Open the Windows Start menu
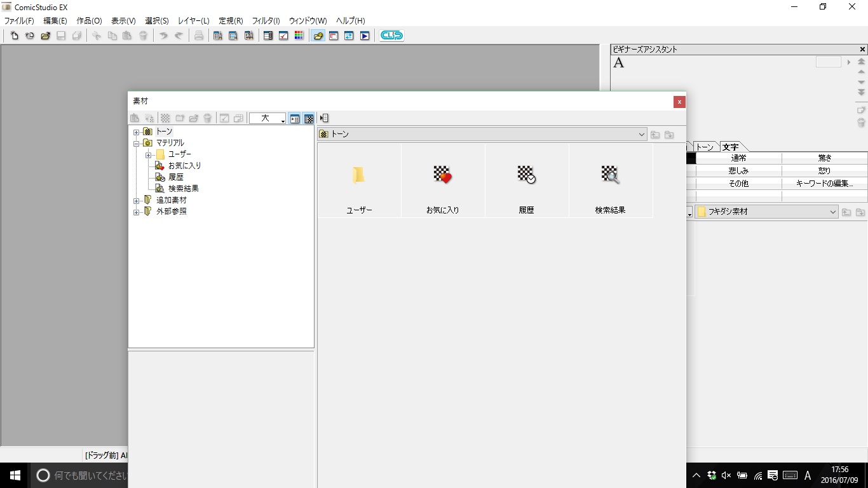Viewport: 868px width, 488px height. (15, 475)
